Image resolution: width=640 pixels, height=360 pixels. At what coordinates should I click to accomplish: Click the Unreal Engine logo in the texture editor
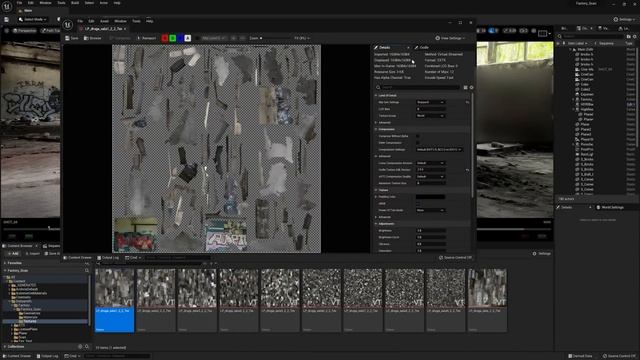[x=68, y=24]
